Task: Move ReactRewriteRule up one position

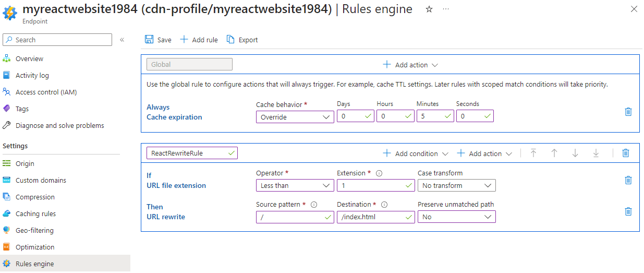Action: pos(554,153)
